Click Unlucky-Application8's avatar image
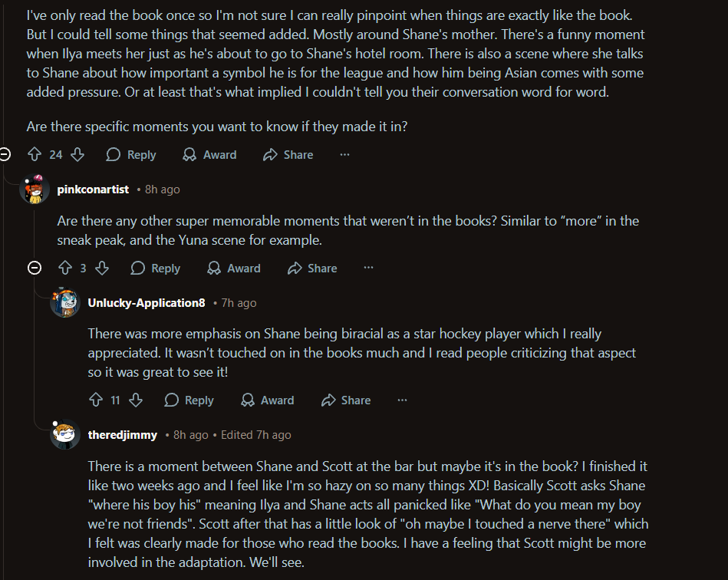 pyautogui.click(x=65, y=303)
